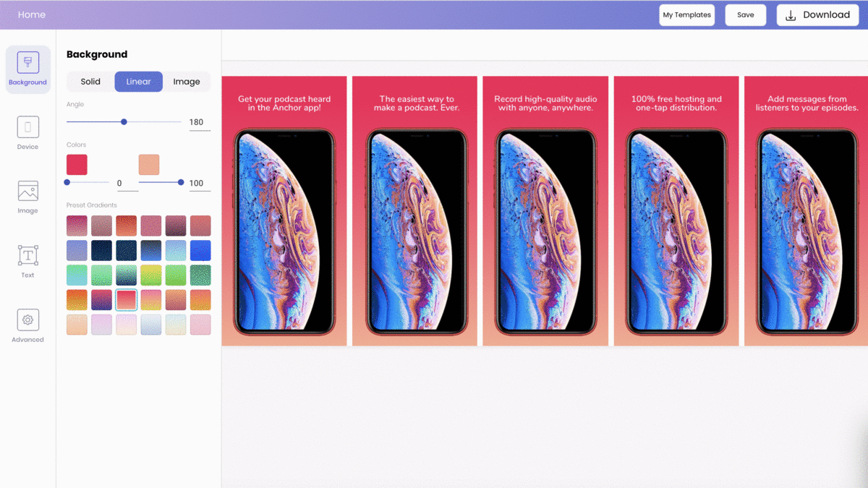Go to the Home link
Image resolution: width=868 pixels, height=488 pixels.
pos(31,14)
